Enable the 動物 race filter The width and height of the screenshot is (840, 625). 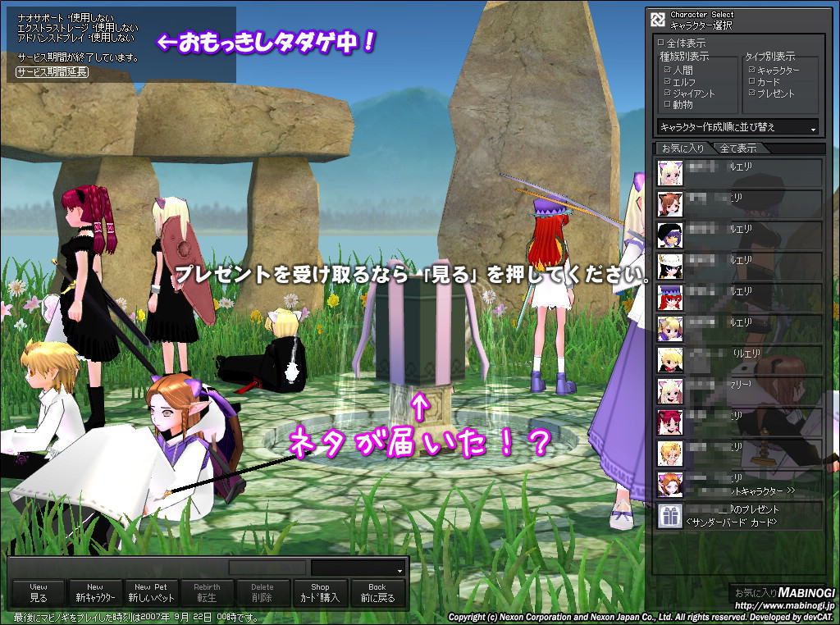pos(667,104)
